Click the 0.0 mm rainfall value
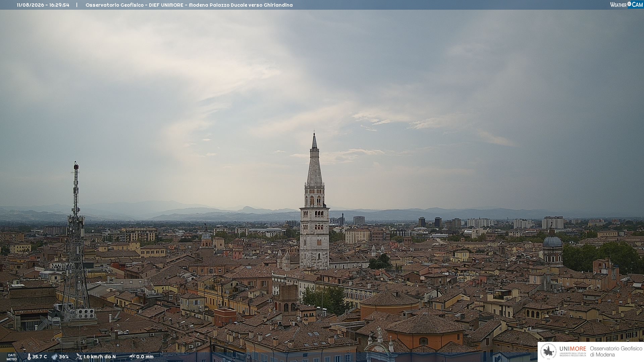The height and width of the screenshot is (362, 644). pos(145,357)
